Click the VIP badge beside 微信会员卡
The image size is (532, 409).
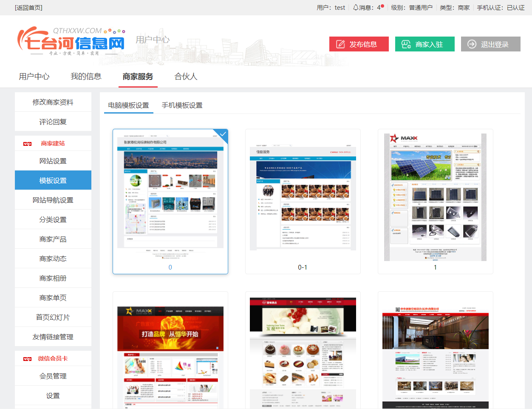point(27,359)
